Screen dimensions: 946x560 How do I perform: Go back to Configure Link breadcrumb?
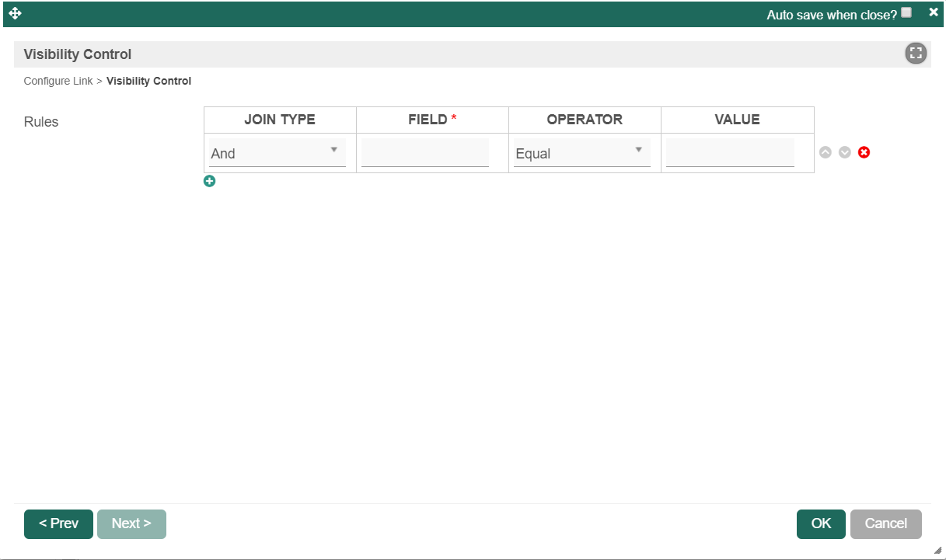tap(58, 81)
